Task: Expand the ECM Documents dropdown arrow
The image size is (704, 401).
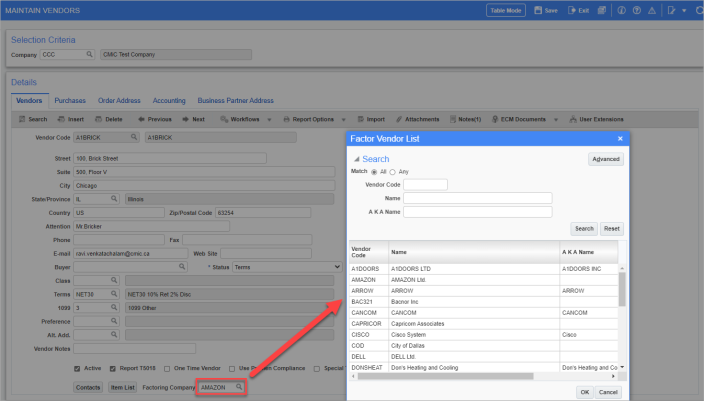Action: 556,119
